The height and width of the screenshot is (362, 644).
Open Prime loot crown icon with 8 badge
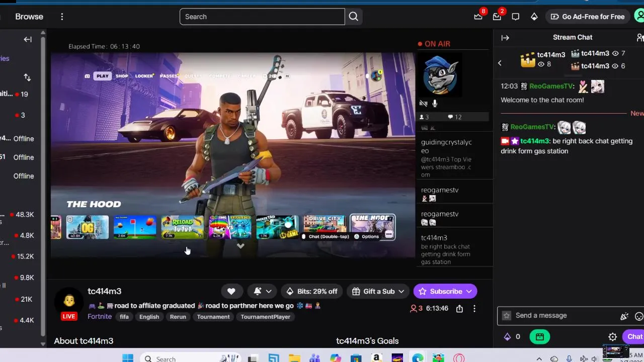[478, 17]
